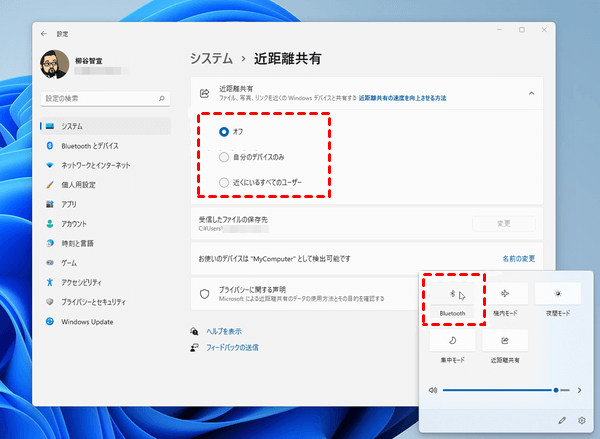Screen dimensions: 600x439
Task: Open audio output options arrow beside volume
Action: (x=579, y=389)
